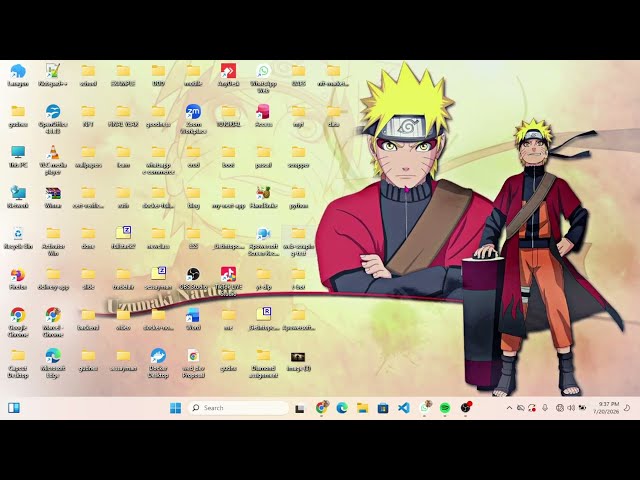The height and width of the screenshot is (480, 640).
Task: Click the microphone tray icon
Action: pyautogui.click(x=545, y=408)
